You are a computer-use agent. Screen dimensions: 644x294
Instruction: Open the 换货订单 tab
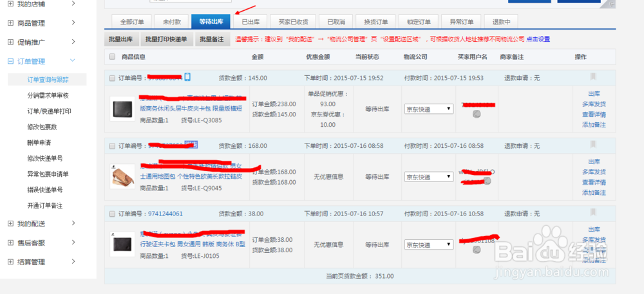pos(375,22)
